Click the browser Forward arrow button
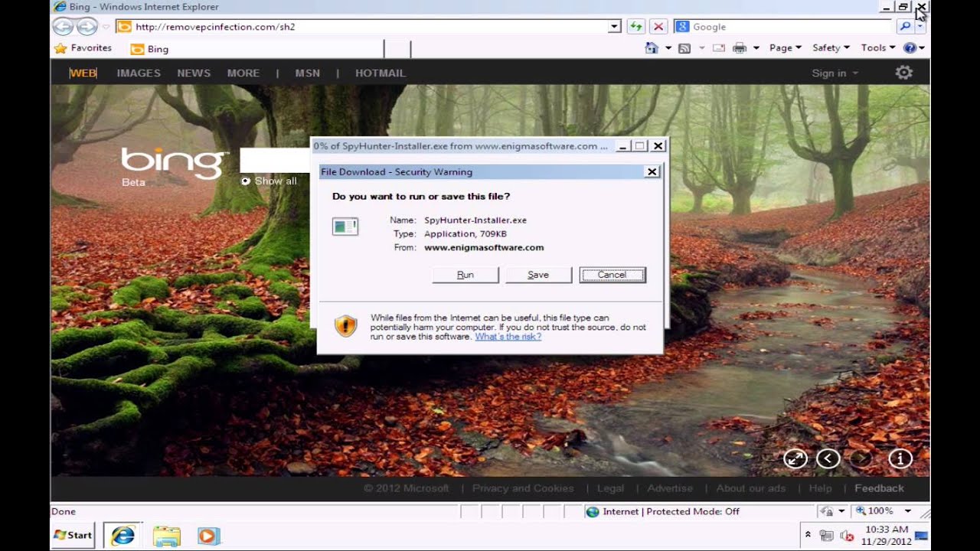 pyautogui.click(x=87, y=27)
